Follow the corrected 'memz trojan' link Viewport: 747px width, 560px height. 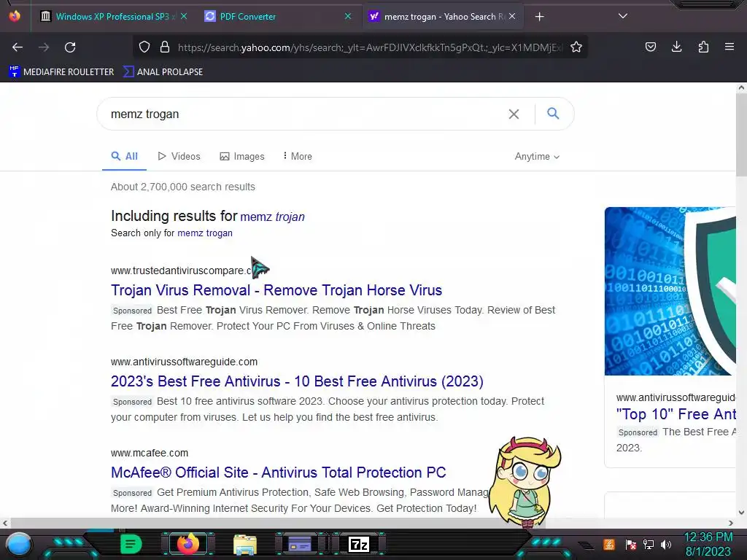(x=273, y=217)
